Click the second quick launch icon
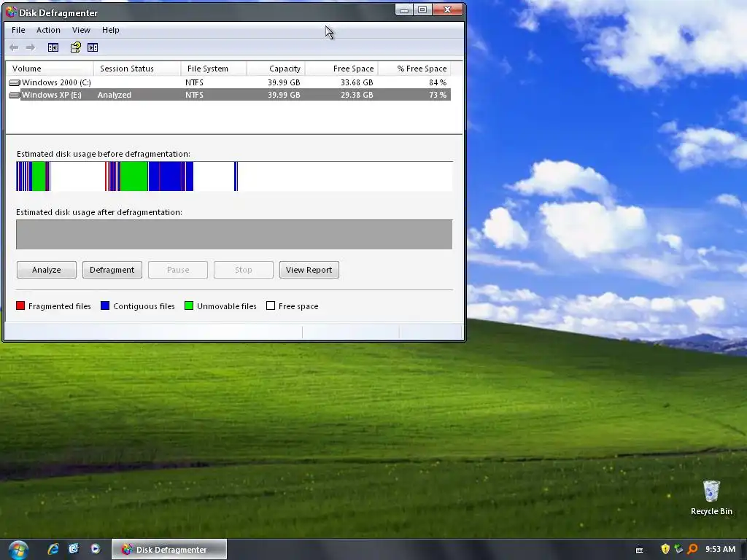 tap(74, 549)
